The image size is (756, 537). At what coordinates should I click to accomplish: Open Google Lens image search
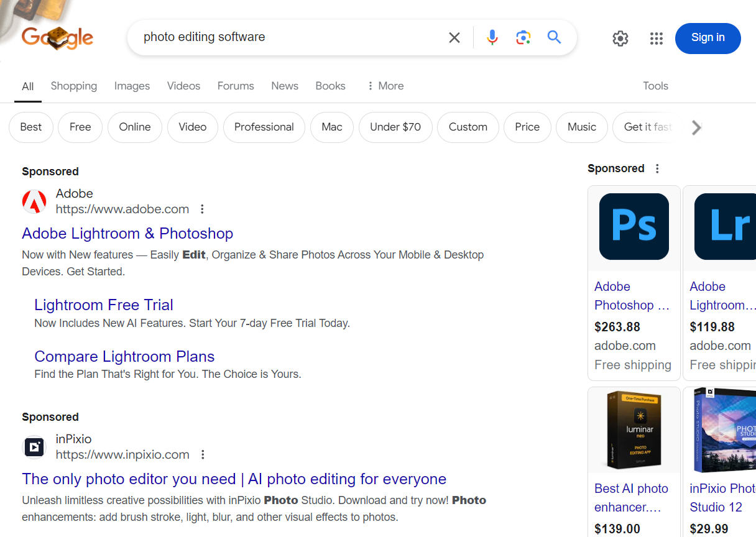[523, 38]
